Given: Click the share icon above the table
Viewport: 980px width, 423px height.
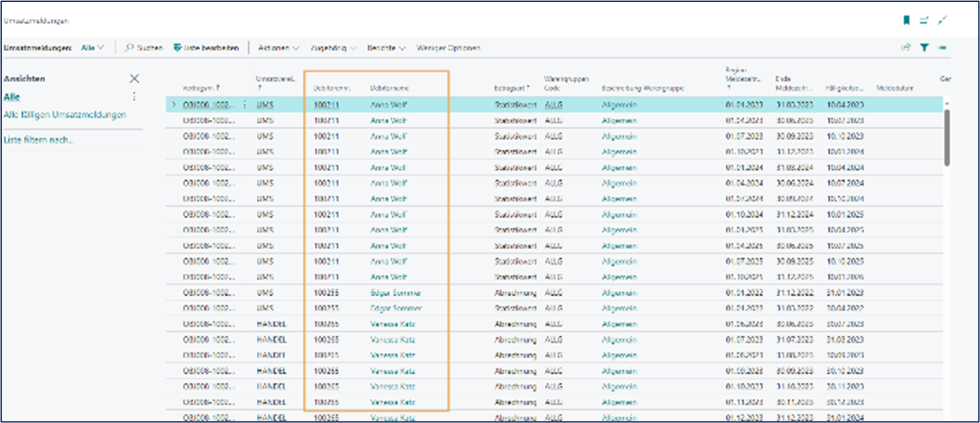Looking at the screenshot, I should coord(906,48).
